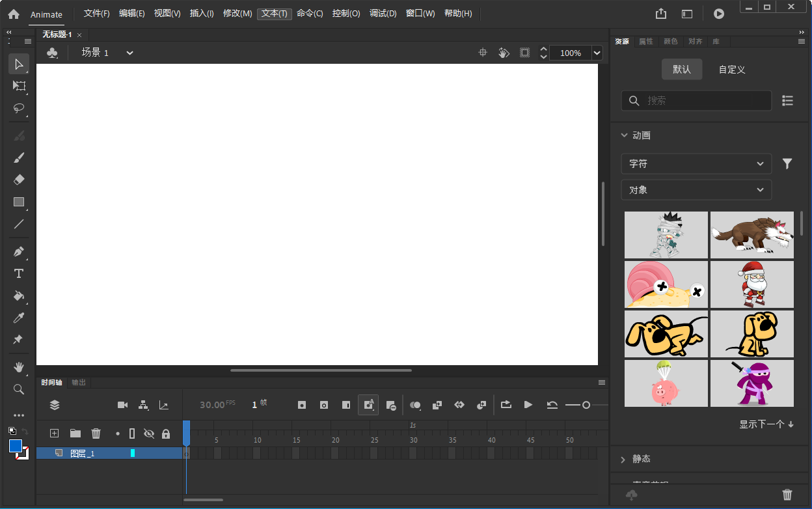Add a new layer to the timeline
The height and width of the screenshot is (509, 812).
pos(55,433)
